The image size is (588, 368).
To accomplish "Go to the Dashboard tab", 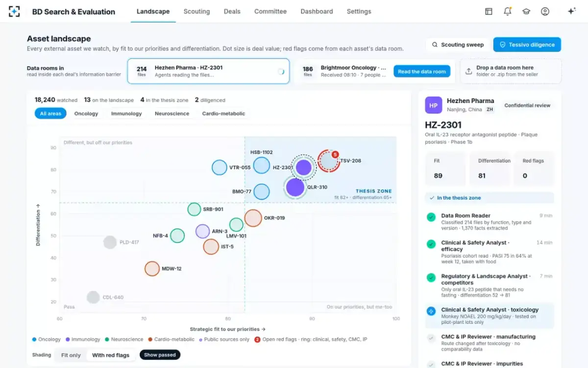I will coord(317,11).
